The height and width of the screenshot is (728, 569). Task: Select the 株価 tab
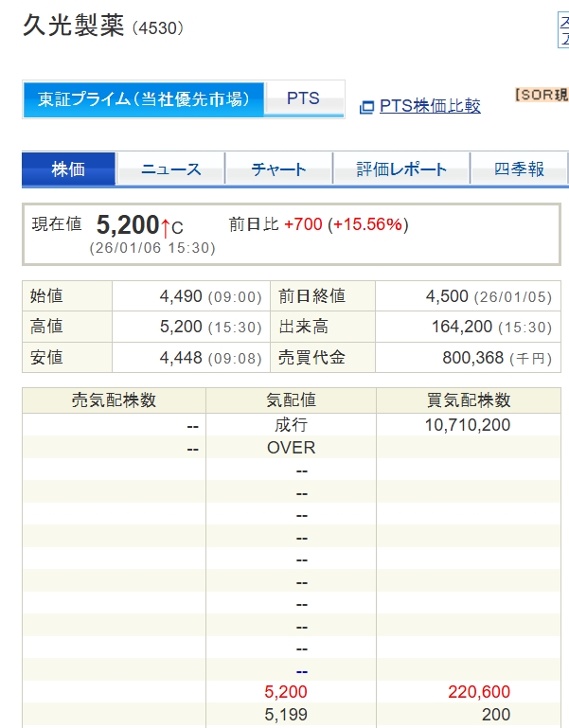(x=68, y=169)
